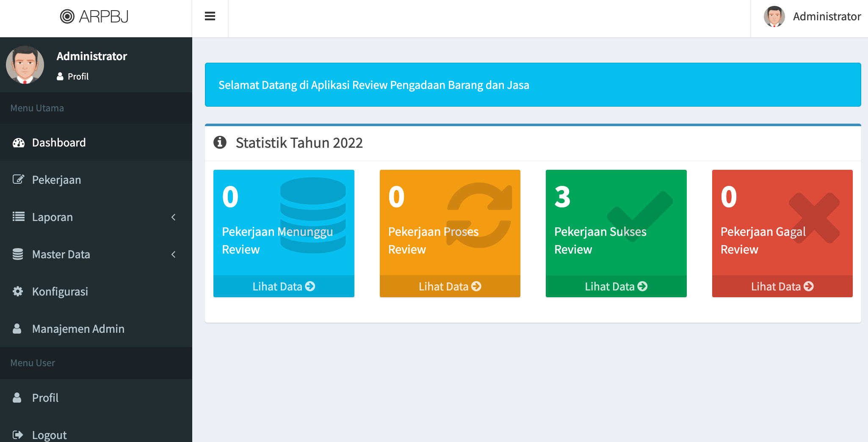The width and height of the screenshot is (868, 442).
Task: Click Lihat Data on red Gagal card
Action: (x=782, y=287)
